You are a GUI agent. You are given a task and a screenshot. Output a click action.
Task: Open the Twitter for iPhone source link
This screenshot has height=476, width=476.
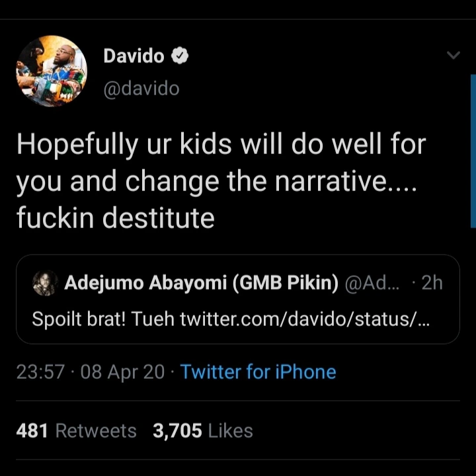pos(258,372)
